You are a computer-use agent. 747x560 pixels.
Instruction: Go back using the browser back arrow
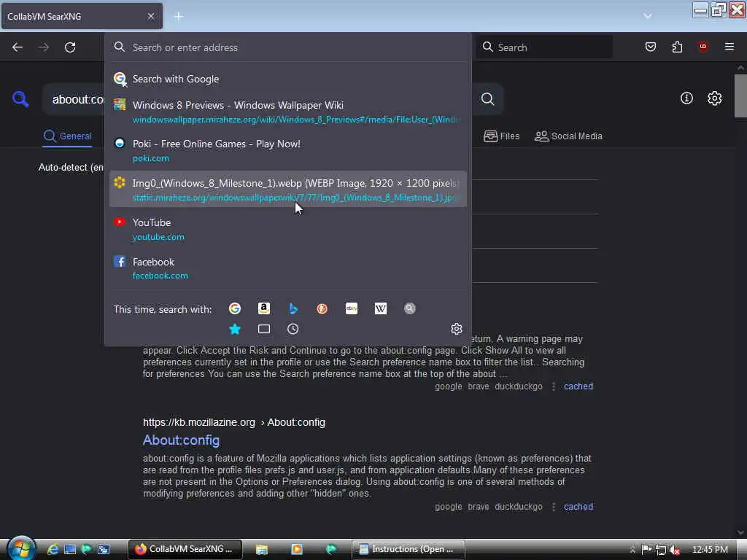point(18,47)
